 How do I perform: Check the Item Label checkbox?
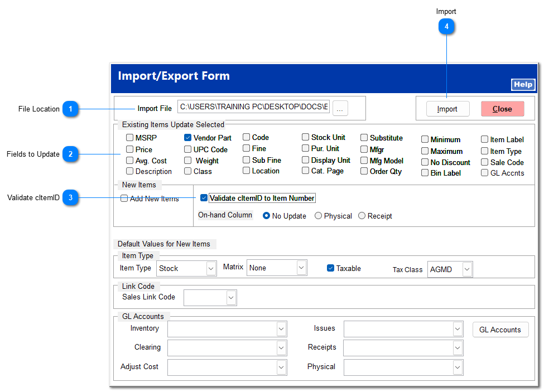485,139
